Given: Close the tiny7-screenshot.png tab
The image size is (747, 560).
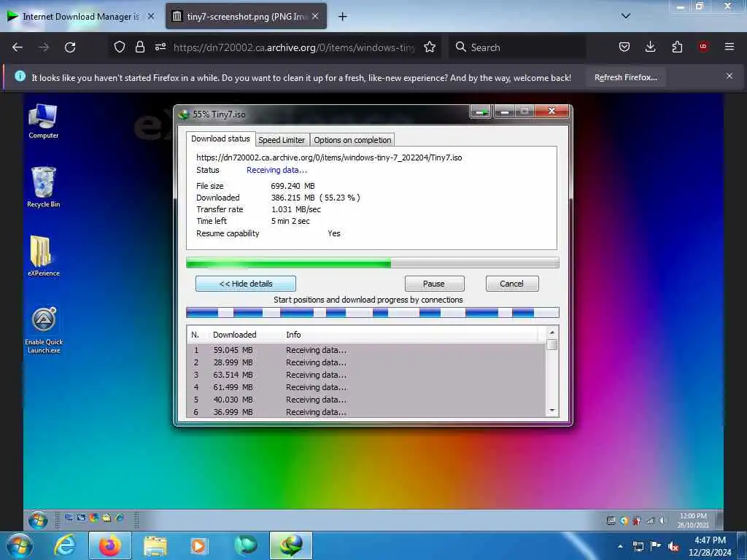Looking at the screenshot, I should pyautogui.click(x=315, y=16).
